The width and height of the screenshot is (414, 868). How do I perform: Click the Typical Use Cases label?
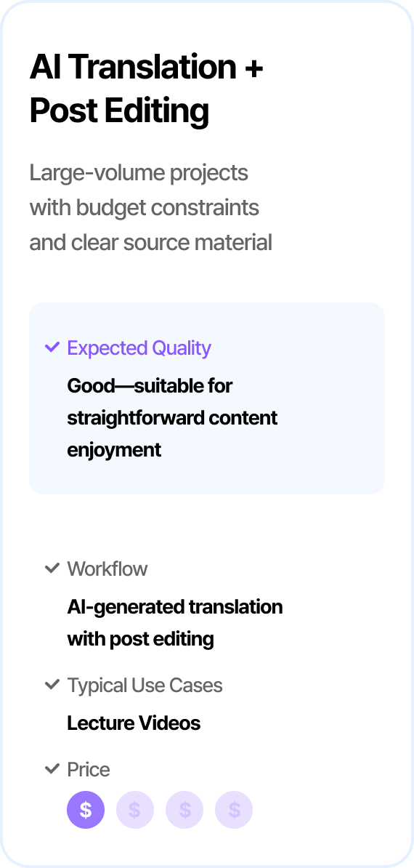click(145, 686)
